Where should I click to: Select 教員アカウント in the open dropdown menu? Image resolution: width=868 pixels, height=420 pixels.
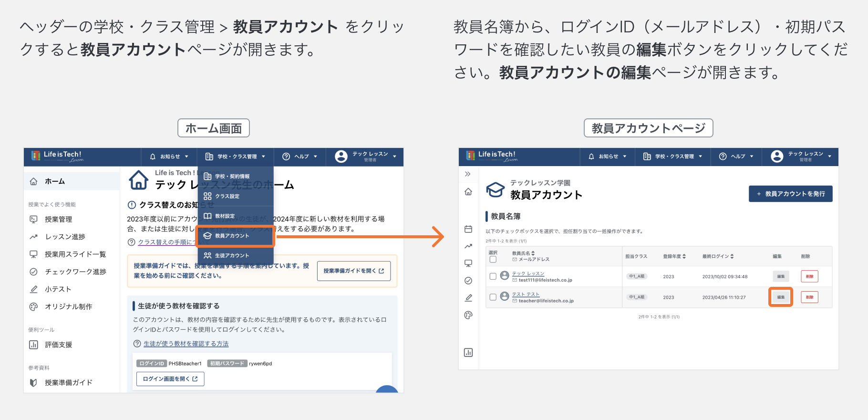click(236, 236)
